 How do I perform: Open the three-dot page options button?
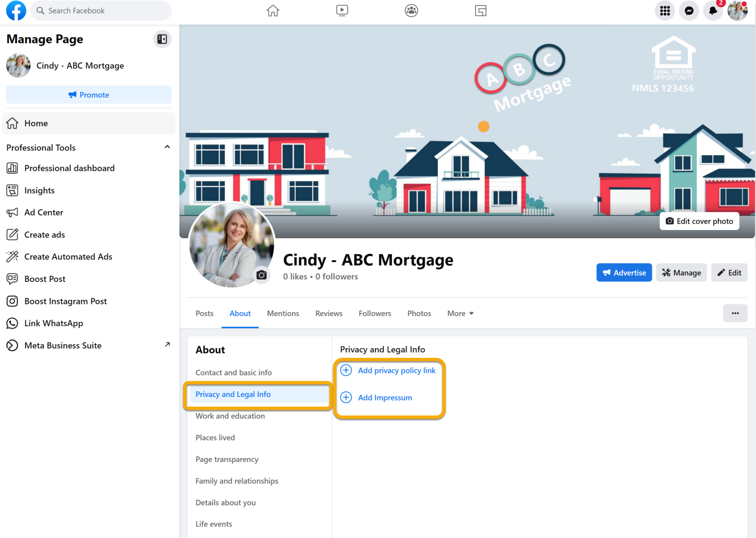coord(735,313)
